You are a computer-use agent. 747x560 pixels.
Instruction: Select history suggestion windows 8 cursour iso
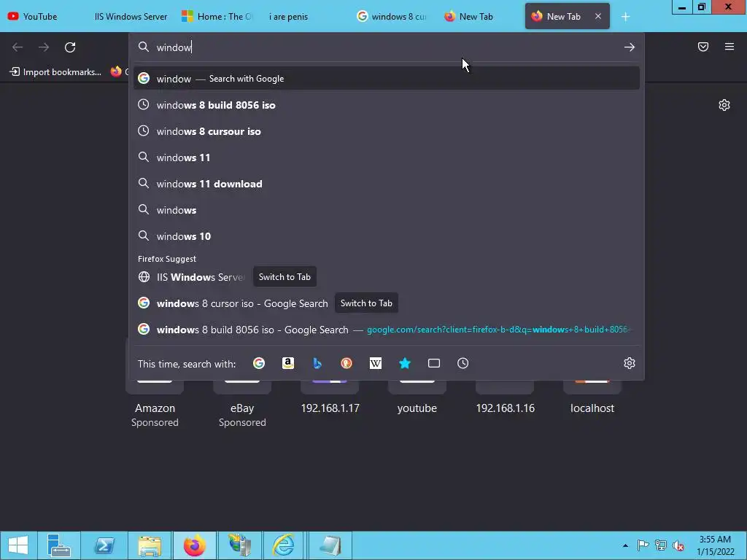tap(387, 131)
